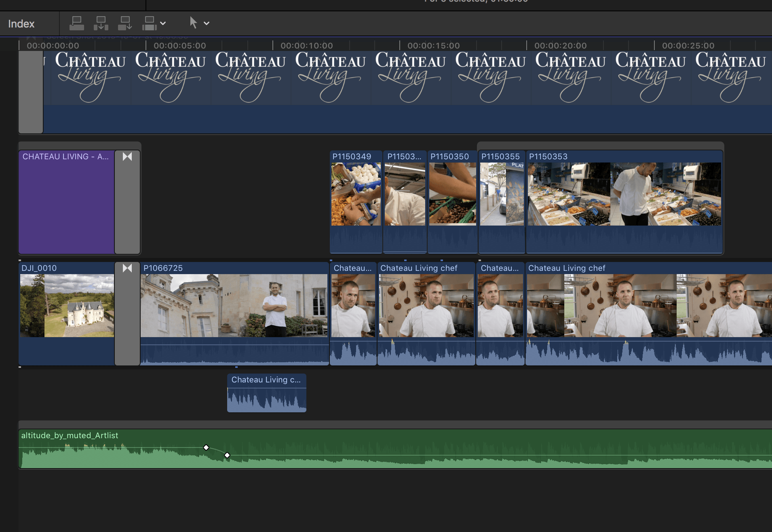The width and height of the screenshot is (772, 532).
Task: Open the Index panel
Action: [x=21, y=23]
